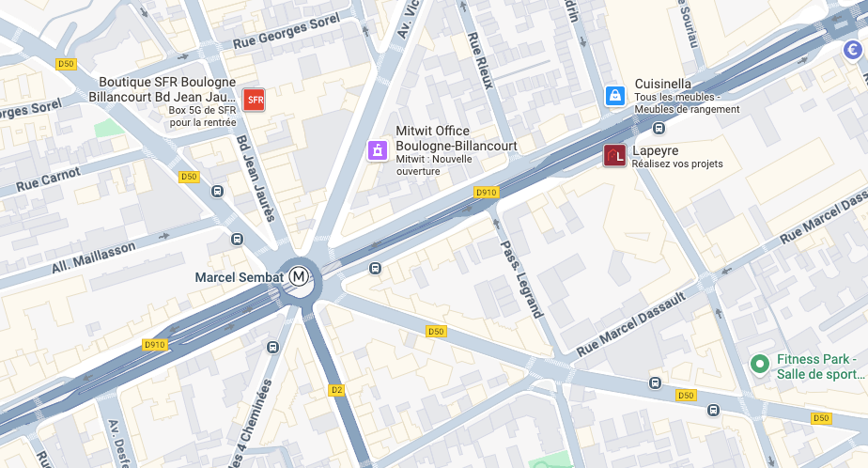Select the purple euro ATM marker
This screenshot has height=468, width=868.
coord(853,50)
